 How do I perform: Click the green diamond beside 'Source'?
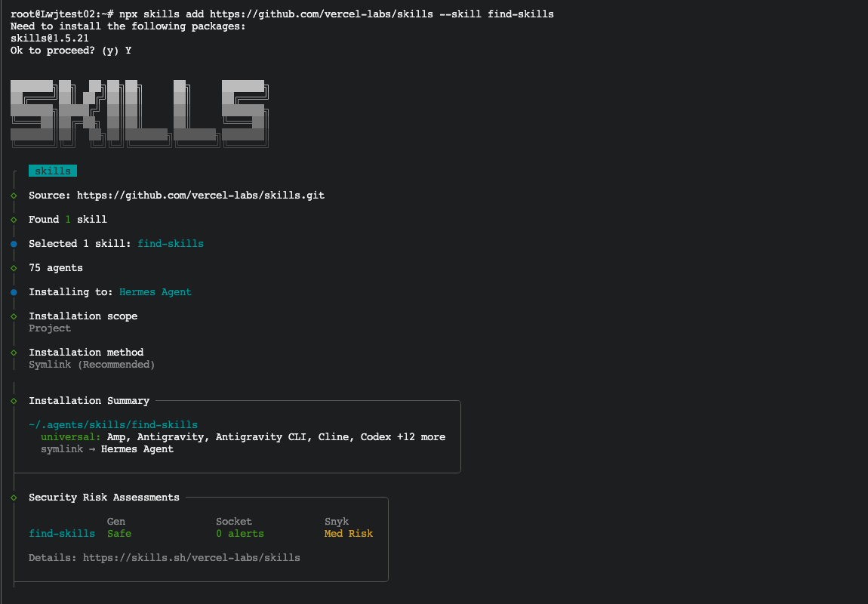(x=14, y=196)
